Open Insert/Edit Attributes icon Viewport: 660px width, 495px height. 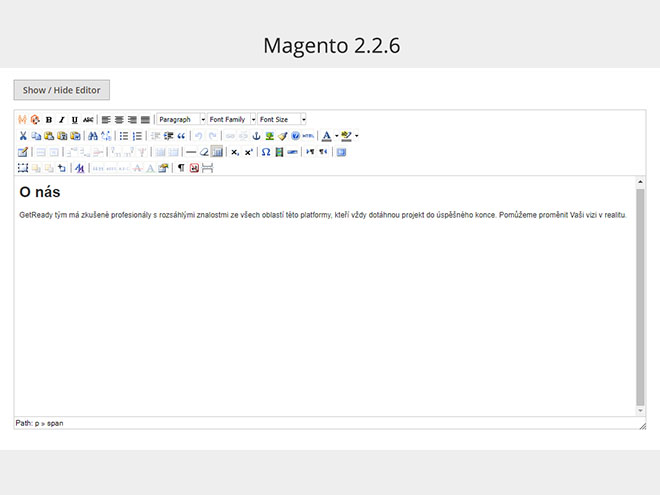click(x=163, y=168)
